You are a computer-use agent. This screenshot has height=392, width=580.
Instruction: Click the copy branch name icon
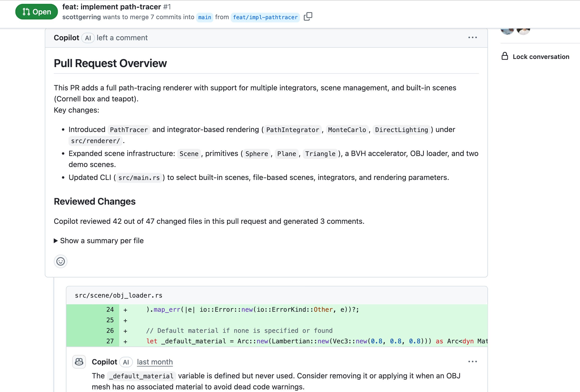(308, 17)
